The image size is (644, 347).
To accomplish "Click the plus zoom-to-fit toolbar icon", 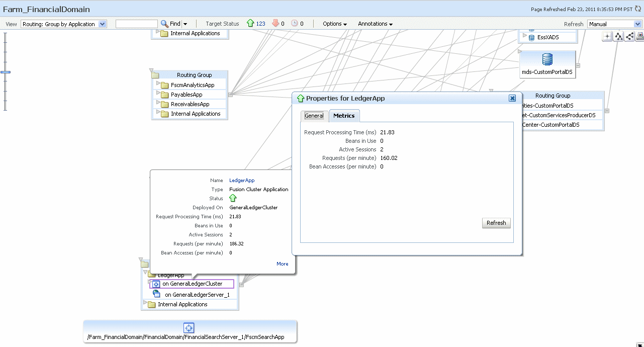I will coord(607,36).
